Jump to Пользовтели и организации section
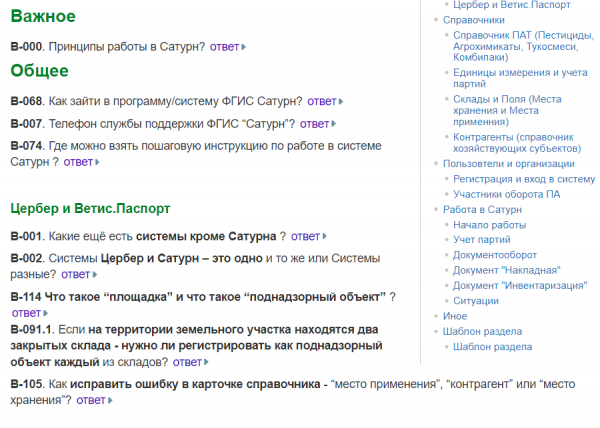Image resolution: width=600 pixels, height=428 pixels. [509, 164]
